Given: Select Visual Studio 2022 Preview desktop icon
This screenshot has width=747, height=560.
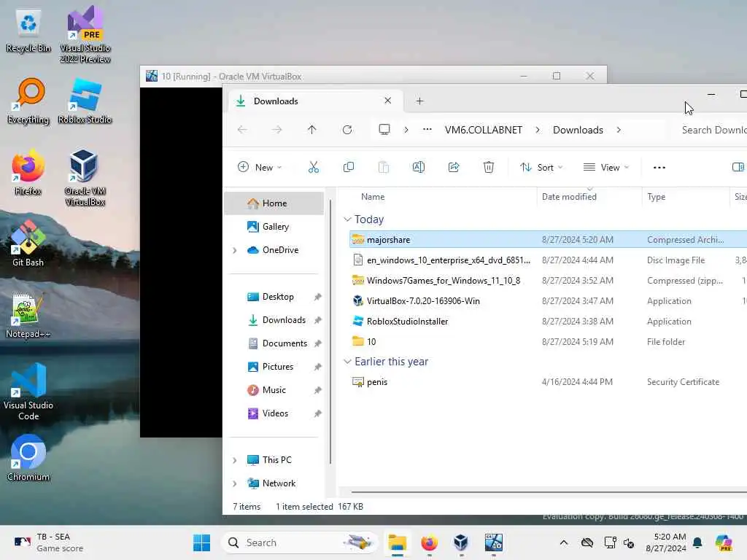Looking at the screenshot, I should tap(85, 34).
